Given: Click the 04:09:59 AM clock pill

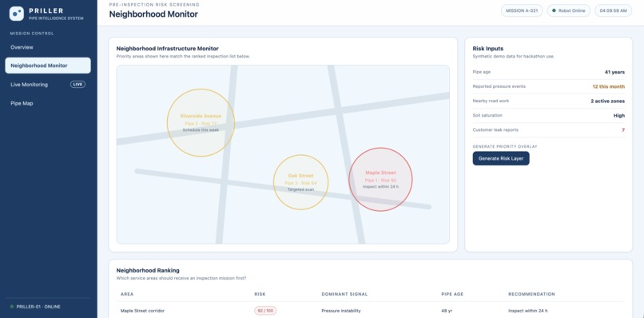Looking at the screenshot, I should click(x=613, y=10).
